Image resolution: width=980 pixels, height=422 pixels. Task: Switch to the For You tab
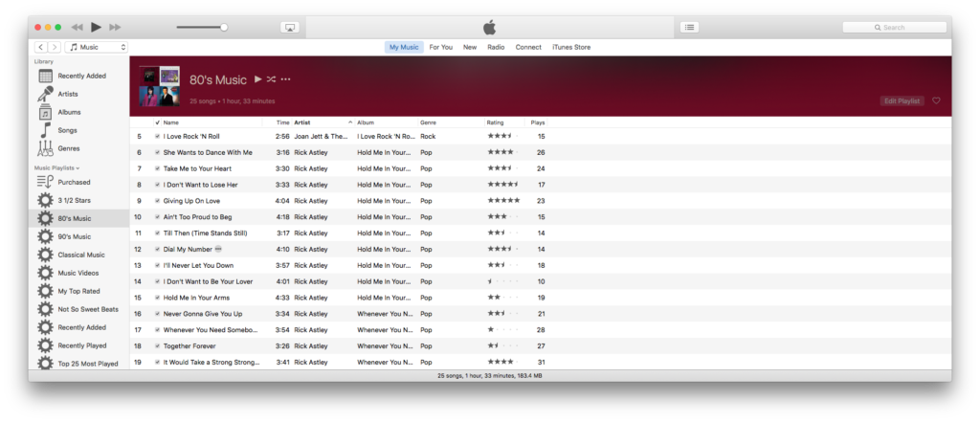440,47
